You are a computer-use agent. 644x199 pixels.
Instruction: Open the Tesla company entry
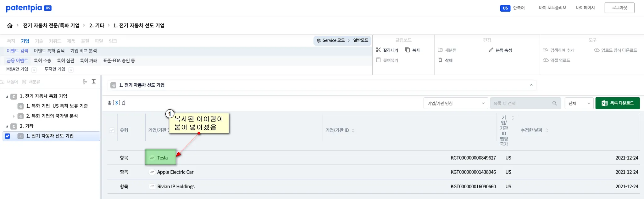[x=163, y=158]
